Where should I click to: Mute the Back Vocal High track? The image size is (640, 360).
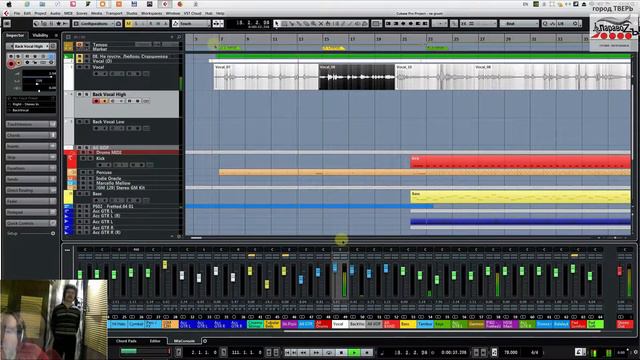pyautogui.click(x=80, y=94)
